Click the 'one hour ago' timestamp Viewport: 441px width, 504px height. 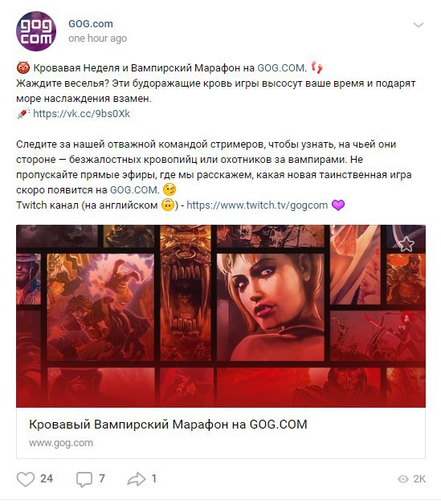98,39
